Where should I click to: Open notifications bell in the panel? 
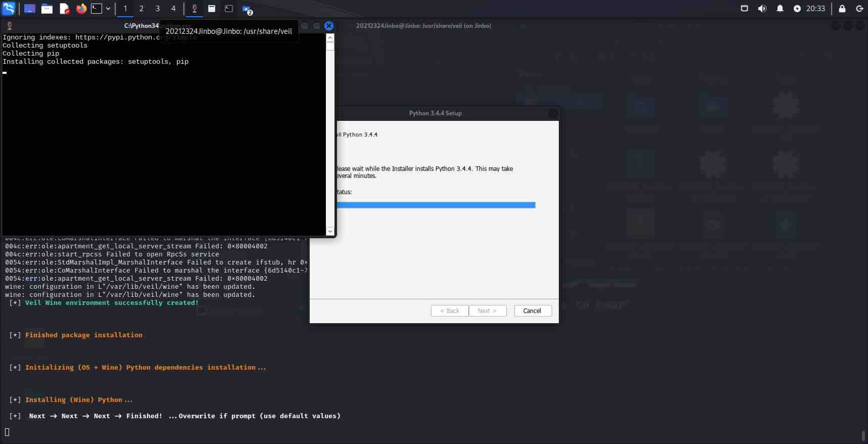coord(780,9)
